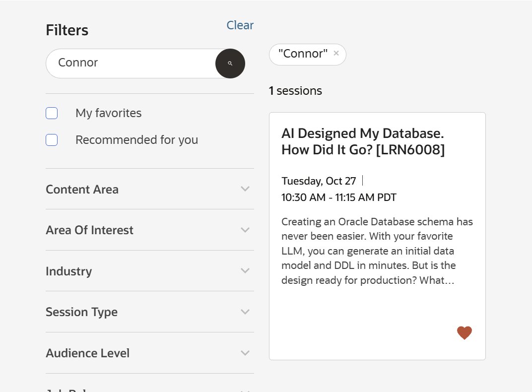Click the Filters heading
Viewport: 532px width, 392px height.
(x=67, y=30)
